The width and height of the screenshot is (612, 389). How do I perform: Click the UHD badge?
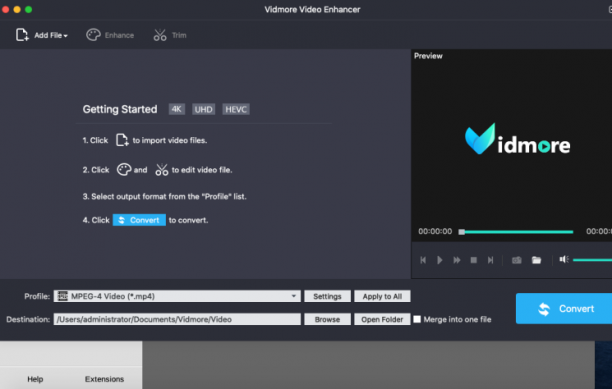203,109
